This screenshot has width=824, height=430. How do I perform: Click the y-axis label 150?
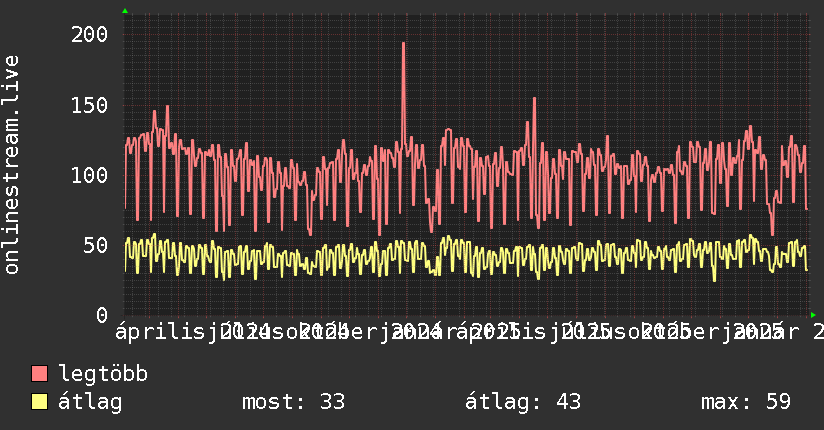click(x=89, y=105)
